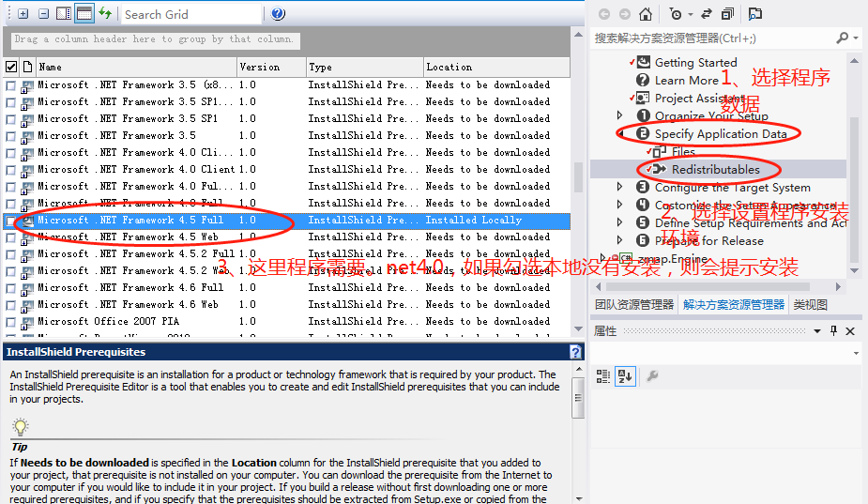868x504 pixels.
Task: Expand Customize the Setup Appearance node
Action: coord(620,205)
